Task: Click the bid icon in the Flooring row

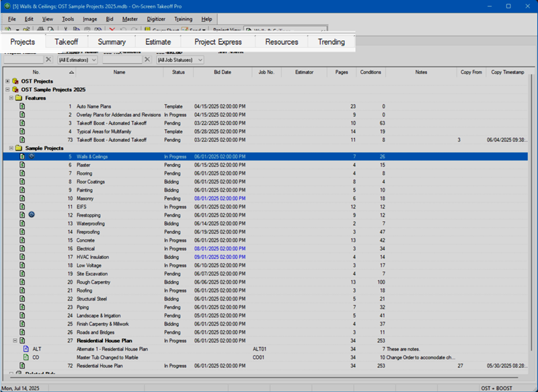Action: 22,173
